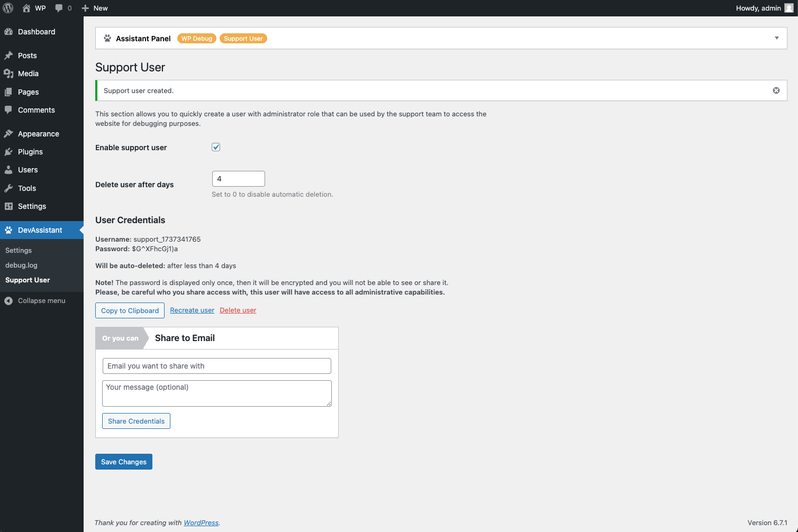Click Howdy, admin account text

[758, 8]
